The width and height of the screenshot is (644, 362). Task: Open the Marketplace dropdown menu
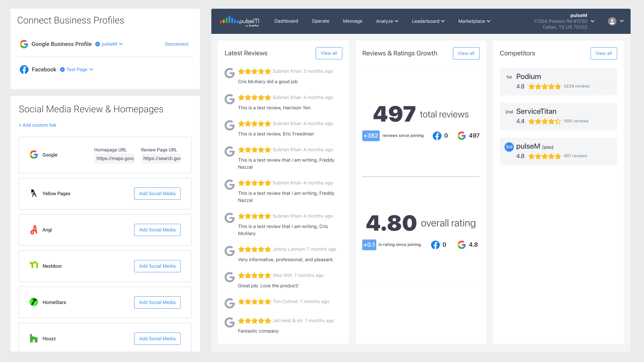(x=474, y=21)
